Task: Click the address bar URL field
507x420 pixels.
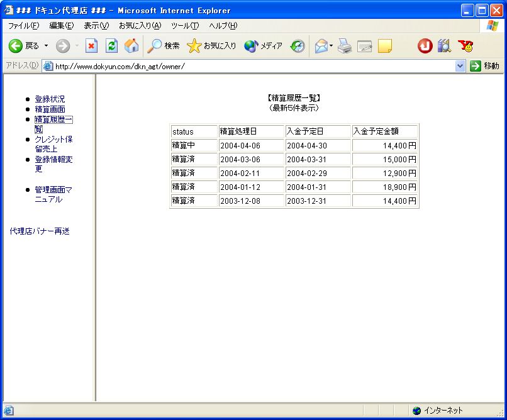Action: click(254, 66)
